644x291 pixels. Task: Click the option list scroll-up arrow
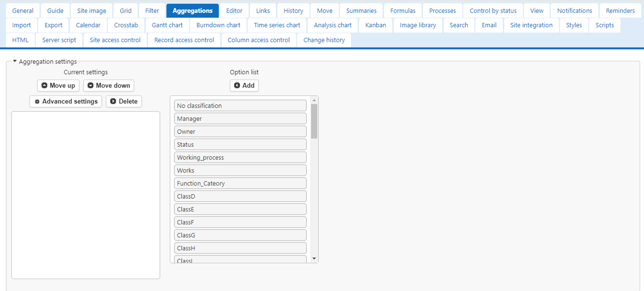[x=314, y=100]
